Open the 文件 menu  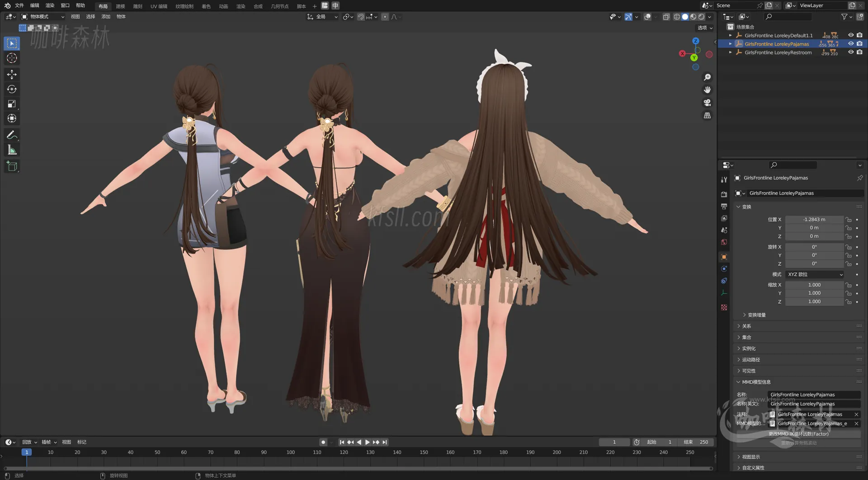pyautogui.click(x=19, y=5)
